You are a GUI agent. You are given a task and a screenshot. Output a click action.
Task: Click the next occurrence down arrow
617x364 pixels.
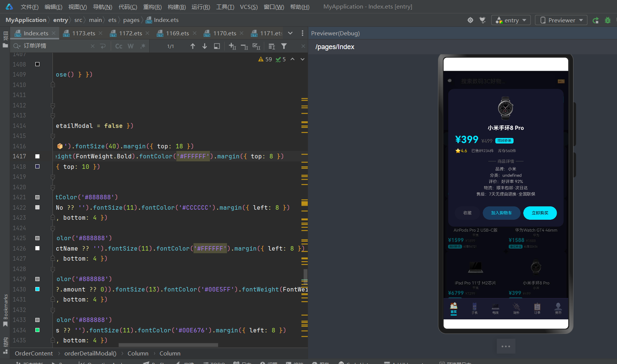click(205, 46)
